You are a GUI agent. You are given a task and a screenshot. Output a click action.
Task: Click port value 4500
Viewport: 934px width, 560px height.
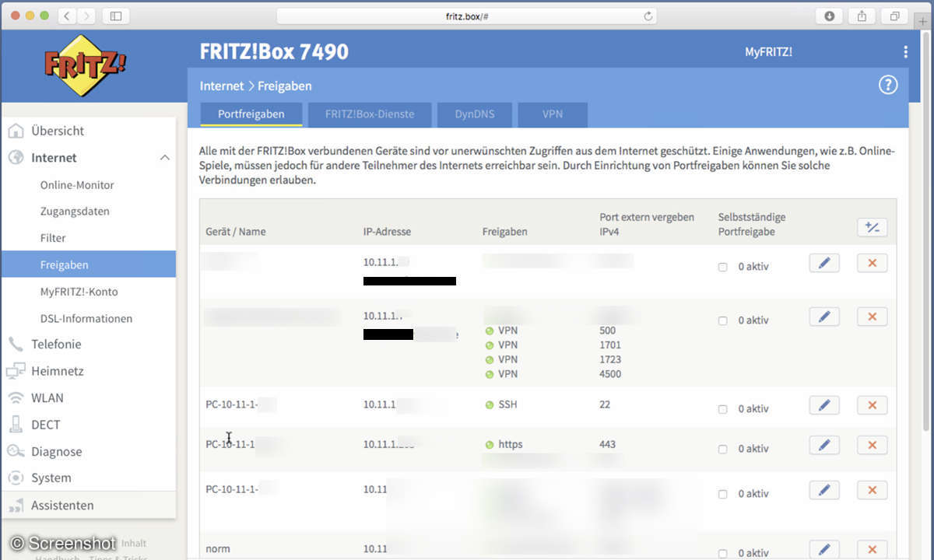pyautogui.click(x=611, y=374)
